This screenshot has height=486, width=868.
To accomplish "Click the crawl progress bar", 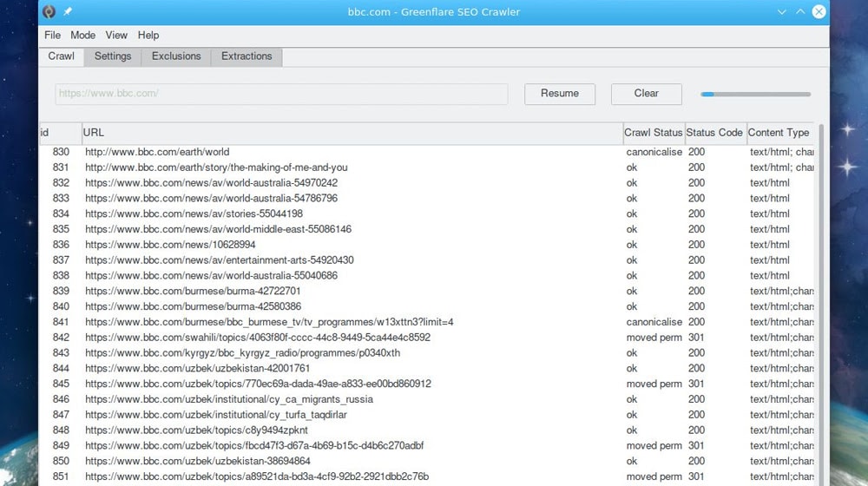I will click(x=756, y=94).
